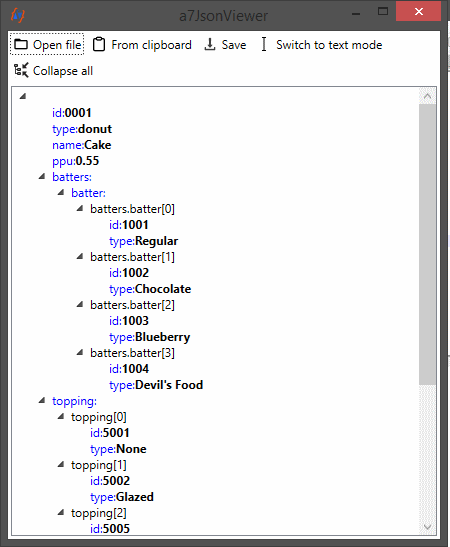Click scrollbar track below the thumb
The width and height of the screenshot is (450, 547).
[x=427, y=452]
